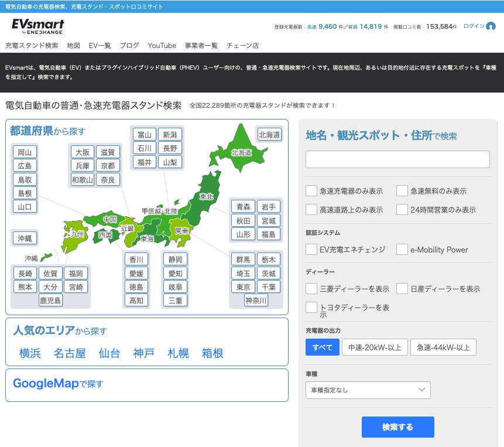Open the EV一覧 menu item

tap(100, 46)
